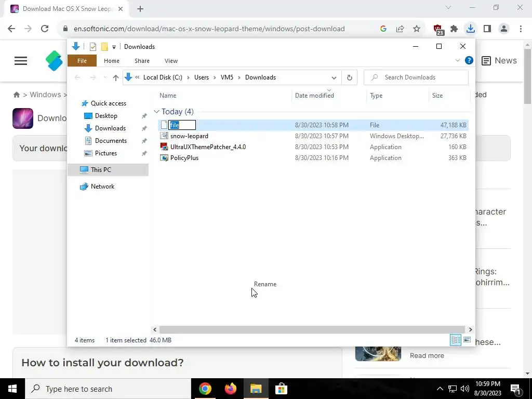Image resolution: width=532 pixels, height=399 pixels.
Task: Refresh the Downloads folder
Action: (350, 78)
